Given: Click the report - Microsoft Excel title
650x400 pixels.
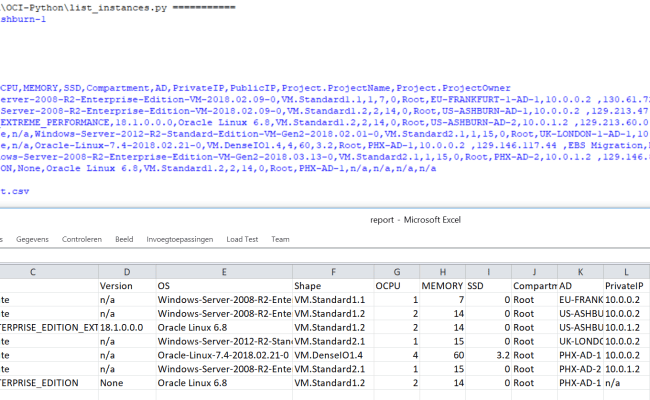Looking at the screenshot, I should click(x=415, y=220).
